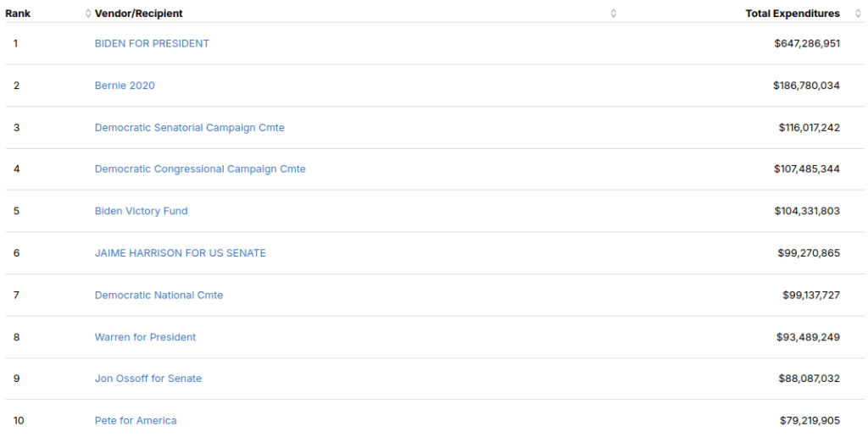Screen dimensions: 868x437
Task: Sort by Vendor/Recipient column arrows
Action: click(614, 14)
